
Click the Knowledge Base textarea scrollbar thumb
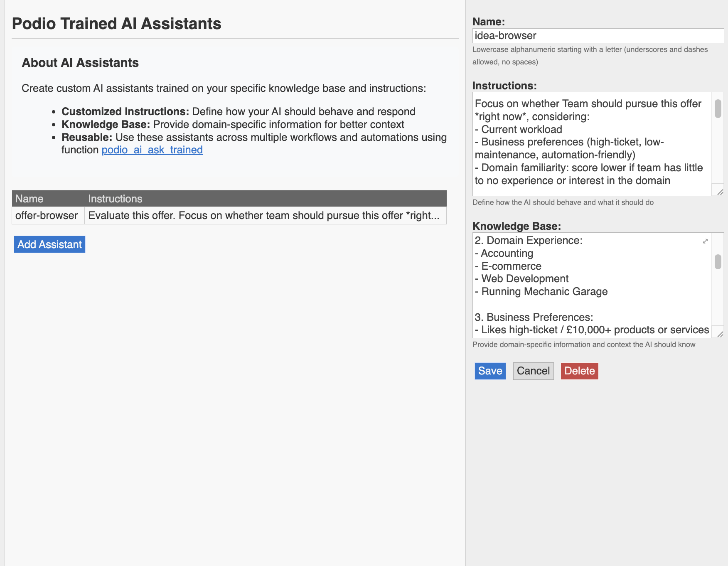tap(718, 262)
